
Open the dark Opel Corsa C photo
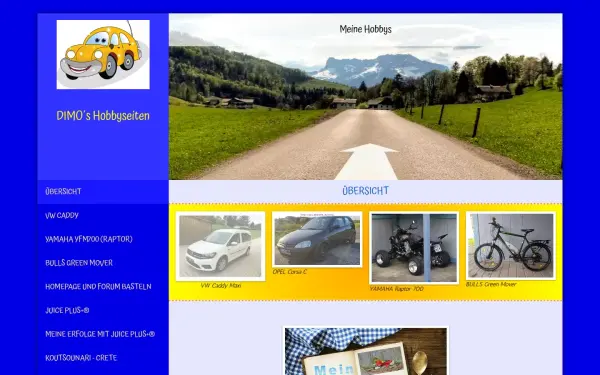click(x=317, y=239)
